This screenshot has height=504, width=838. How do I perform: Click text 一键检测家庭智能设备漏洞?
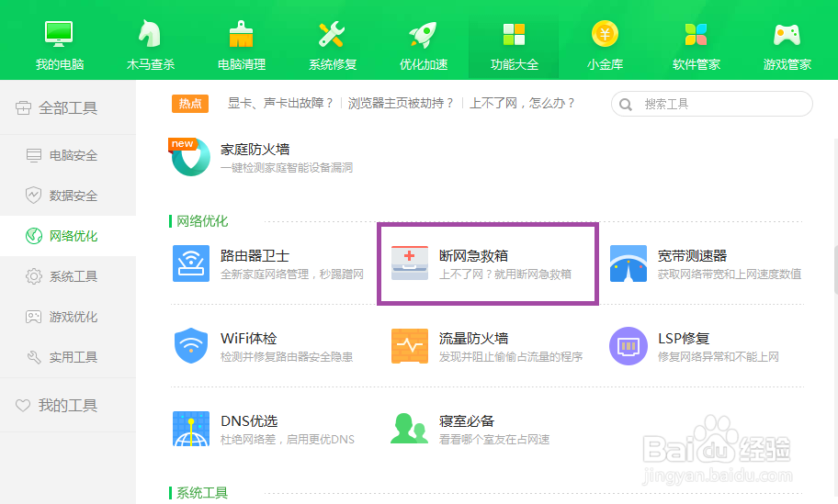pyautogui.click(x=287, y=168)
